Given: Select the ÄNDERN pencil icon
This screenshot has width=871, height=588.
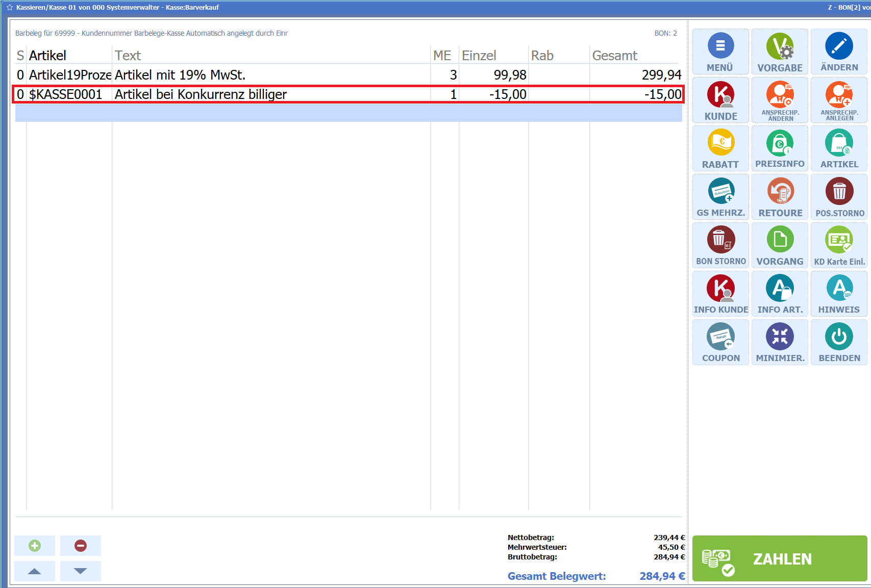Looking at the screenshot, I should 839,52.
